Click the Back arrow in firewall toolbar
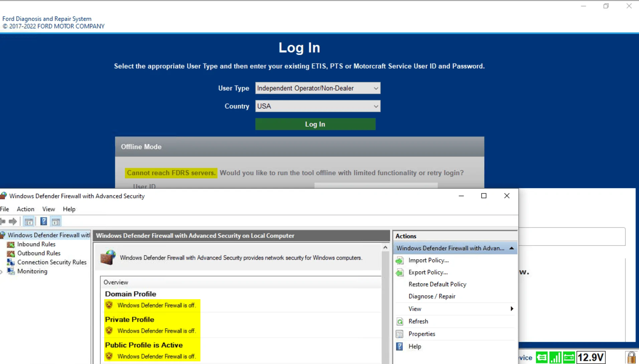Image resolution: width=639 pixels, height=364 pixels. pos(3,221)
